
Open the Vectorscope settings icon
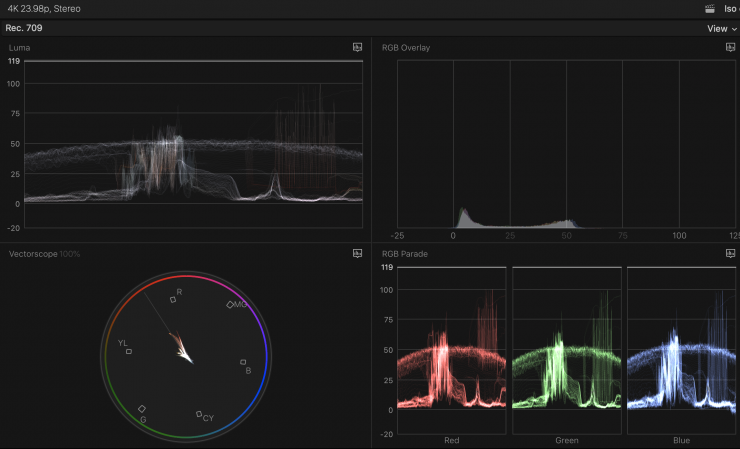point(357,254)
